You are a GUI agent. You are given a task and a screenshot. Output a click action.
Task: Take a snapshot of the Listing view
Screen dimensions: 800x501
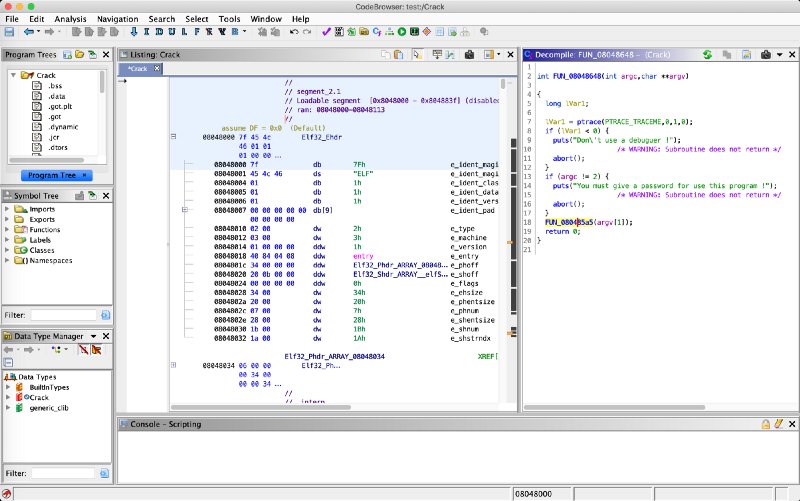click(x=471, y=54)
